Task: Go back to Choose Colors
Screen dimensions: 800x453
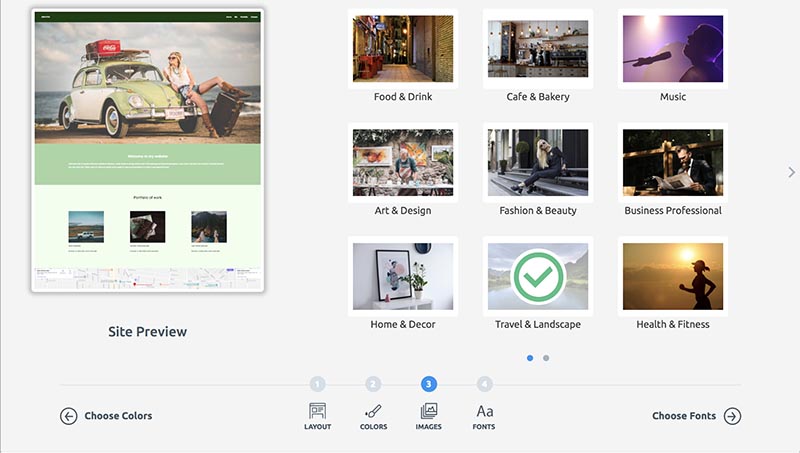Action: (x=118, y=416)
